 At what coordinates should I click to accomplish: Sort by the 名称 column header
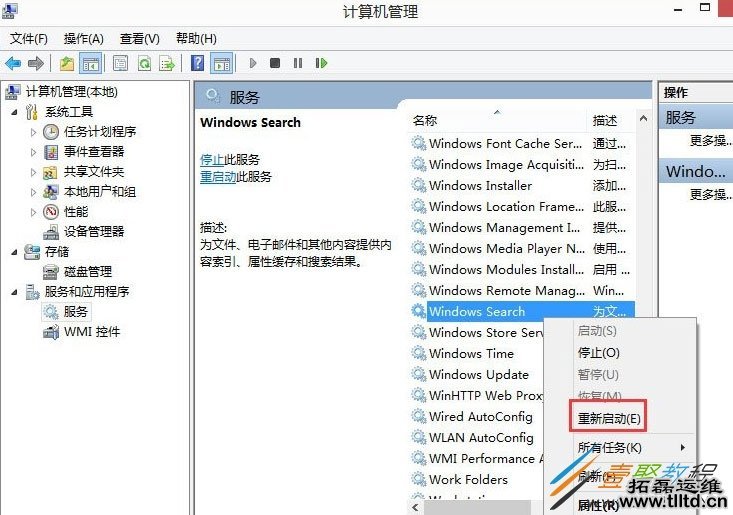click(x=497, y=121)
